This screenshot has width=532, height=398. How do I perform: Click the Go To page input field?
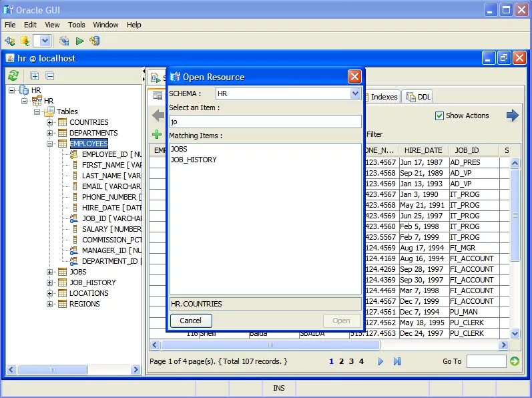point(486,361)
